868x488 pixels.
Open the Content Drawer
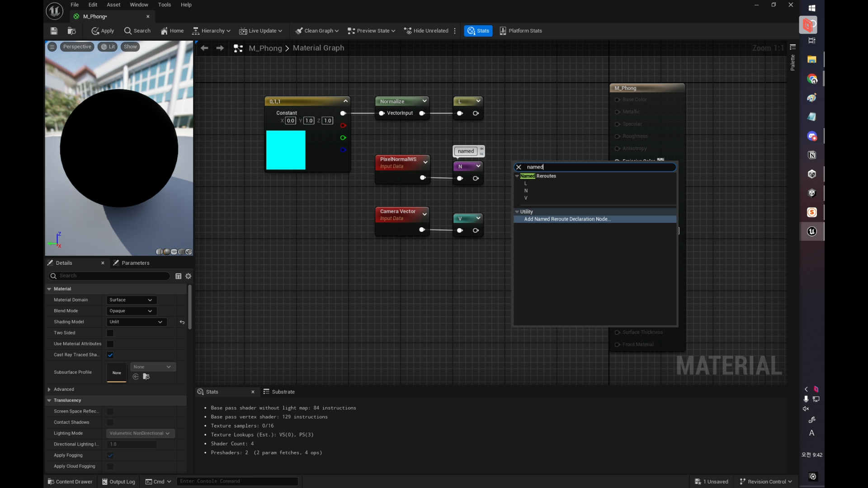click(70, 482)
